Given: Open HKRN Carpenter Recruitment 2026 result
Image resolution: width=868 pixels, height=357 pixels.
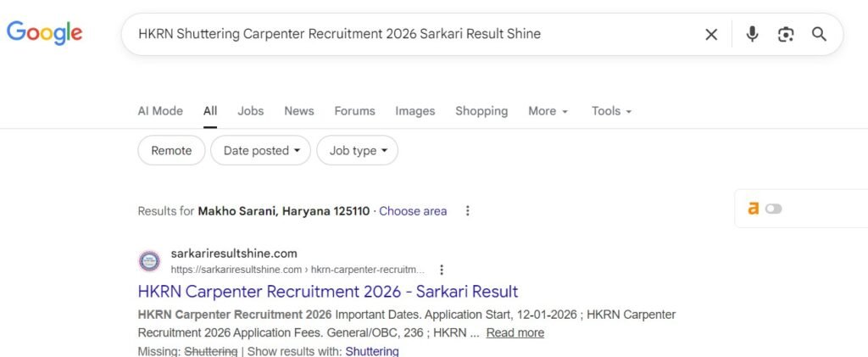Looking at the screenshot, I should [327, 292].
